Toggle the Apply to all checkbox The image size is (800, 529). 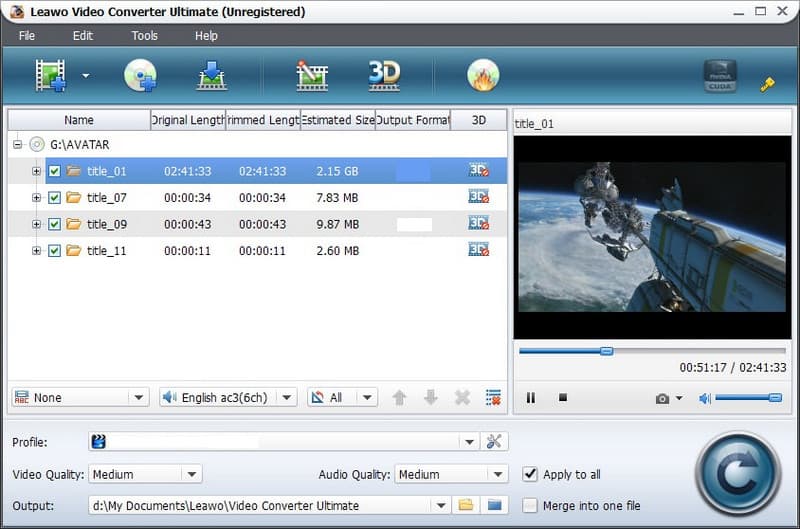coord(529,474)
